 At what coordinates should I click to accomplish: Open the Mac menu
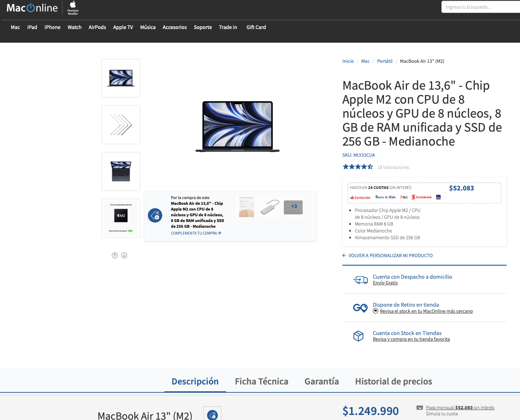coord(15,27)
